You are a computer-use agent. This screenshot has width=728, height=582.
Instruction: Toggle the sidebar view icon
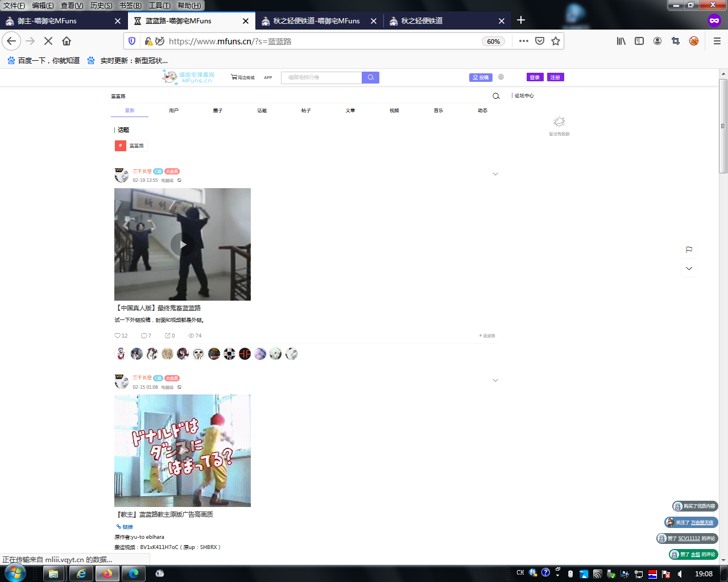click(x=639, y=41)
